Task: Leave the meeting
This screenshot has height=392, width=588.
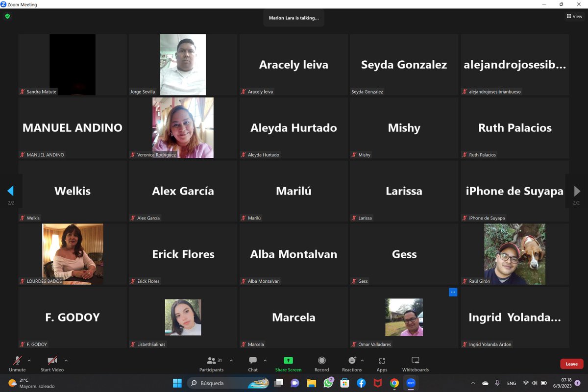Action: click(572, 364)
